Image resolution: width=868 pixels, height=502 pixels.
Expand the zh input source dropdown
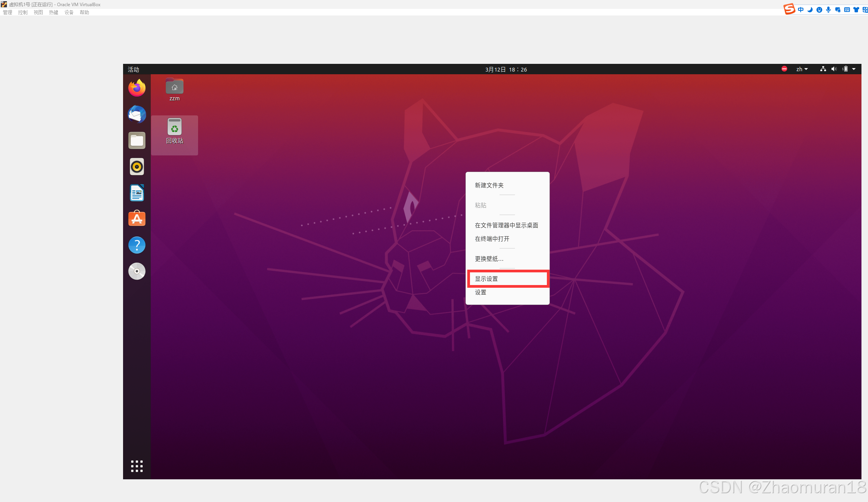click(x=802, y=69)
